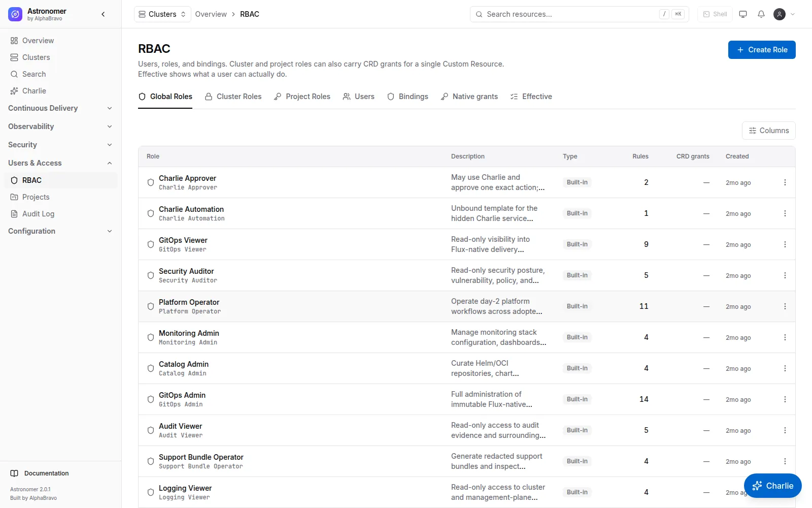812x508 pixels.
Task: Switch to the Effective tab
Action: tap(531, 97)
